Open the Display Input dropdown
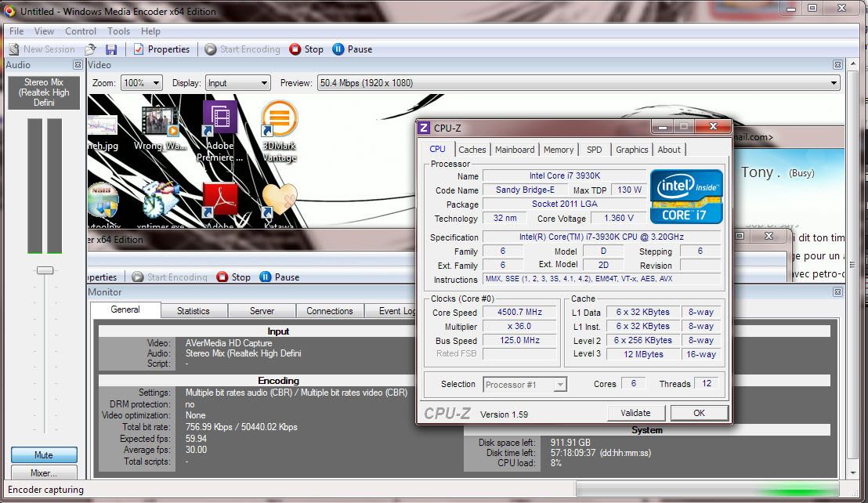868x503 pixels. pyautogui.click(x=238, y=83)
